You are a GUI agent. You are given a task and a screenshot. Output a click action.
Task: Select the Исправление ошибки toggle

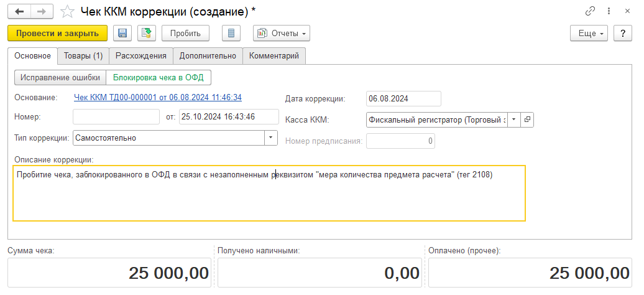point(60,78)
